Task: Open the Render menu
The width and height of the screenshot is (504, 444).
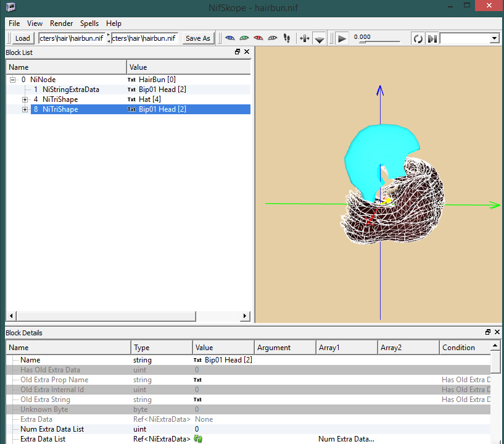Action: 61,23
